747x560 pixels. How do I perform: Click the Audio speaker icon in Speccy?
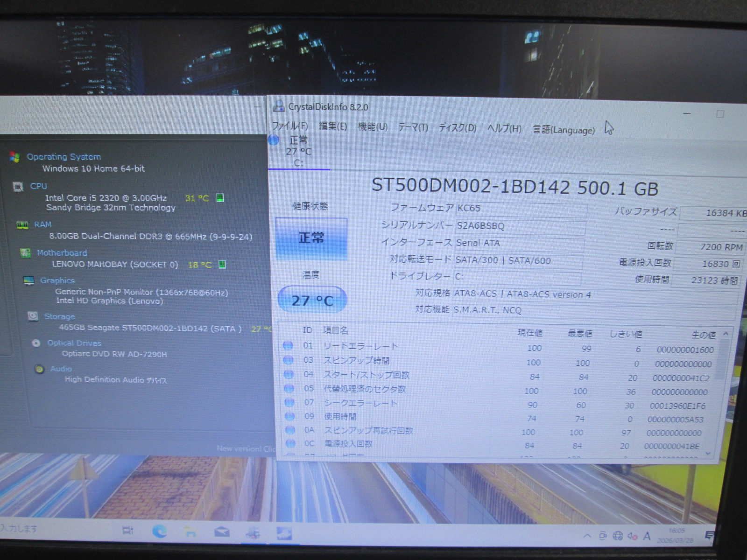point(40,369)
